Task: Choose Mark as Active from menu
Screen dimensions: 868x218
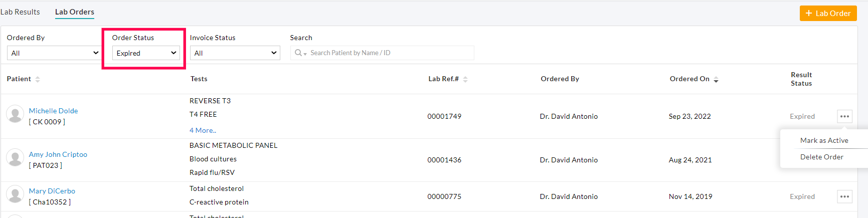Action: [x=824, y=140]
